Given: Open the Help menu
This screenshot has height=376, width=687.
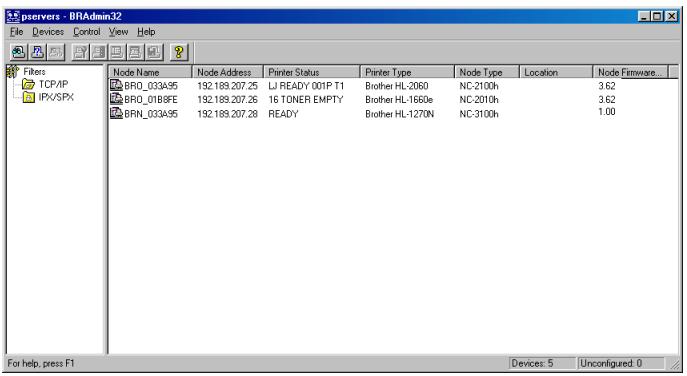Looking at the screenshot, I should (x=146, y=32).
